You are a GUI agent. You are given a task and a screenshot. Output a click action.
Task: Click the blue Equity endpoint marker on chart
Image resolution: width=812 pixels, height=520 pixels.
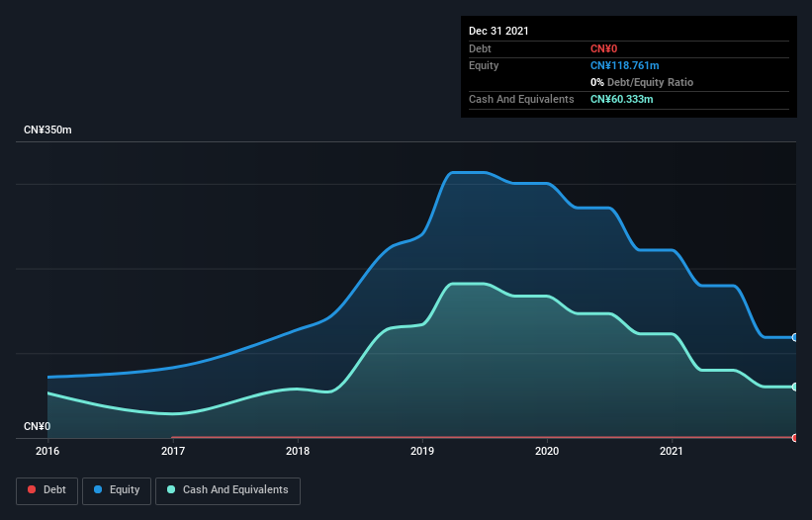point(794,337)
